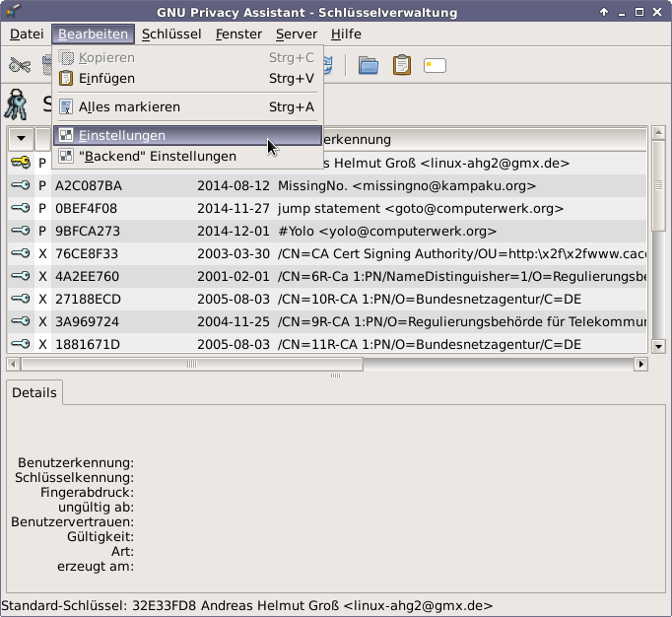Click the horizontal scrollbar thumb

coord(192,364)
